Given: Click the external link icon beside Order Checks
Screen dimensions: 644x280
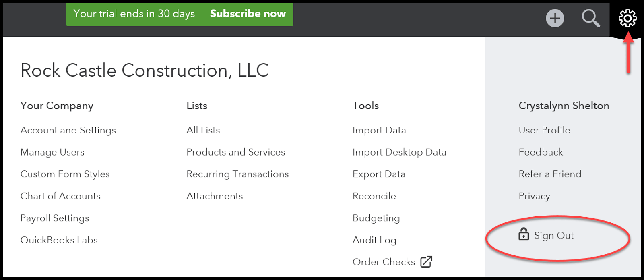Looking at the screenshot, I should click(426, 261).
